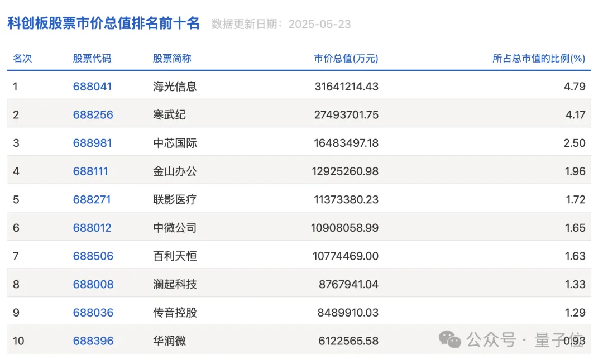The width and height of the screenshot is (603, 364).
Task: Click stock code 688111 link
Action: point(90,171)
